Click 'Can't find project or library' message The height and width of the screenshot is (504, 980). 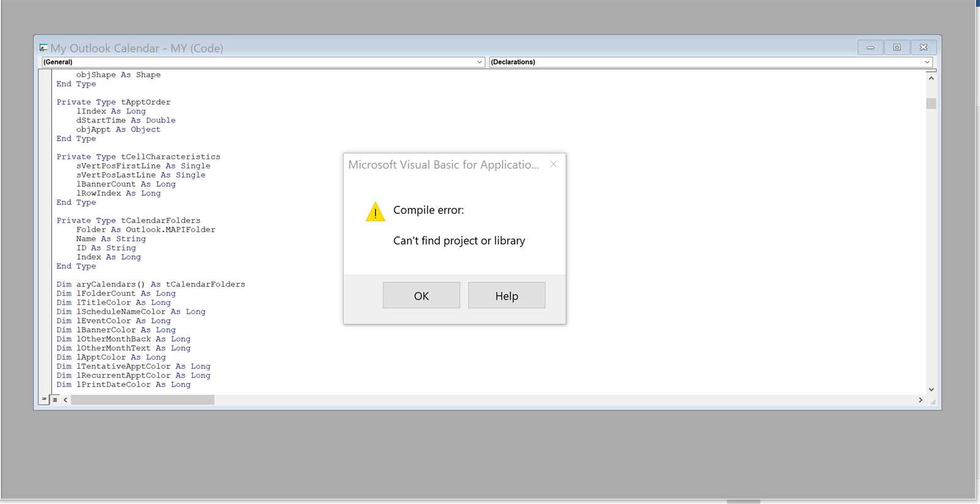[x=459, y=241]
